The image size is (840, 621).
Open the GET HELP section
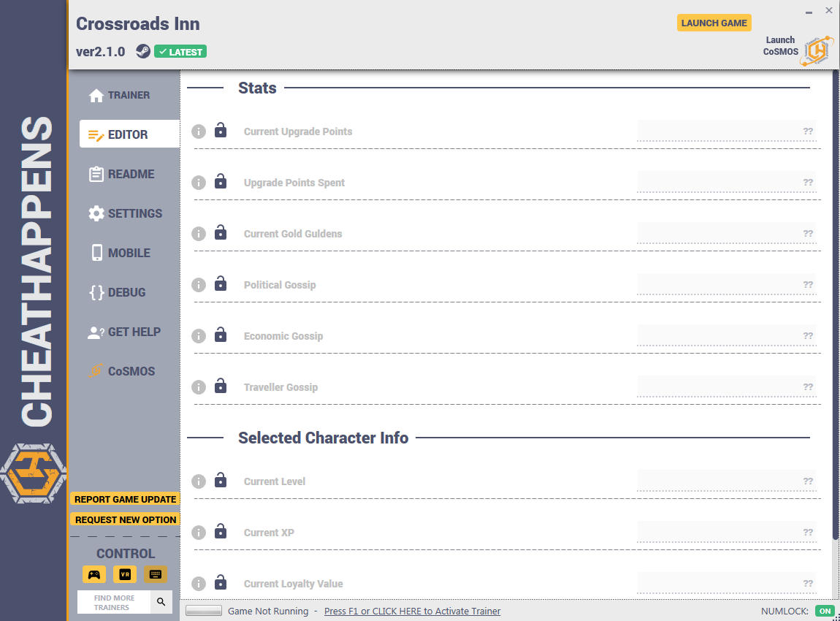[x=124, y=332]
